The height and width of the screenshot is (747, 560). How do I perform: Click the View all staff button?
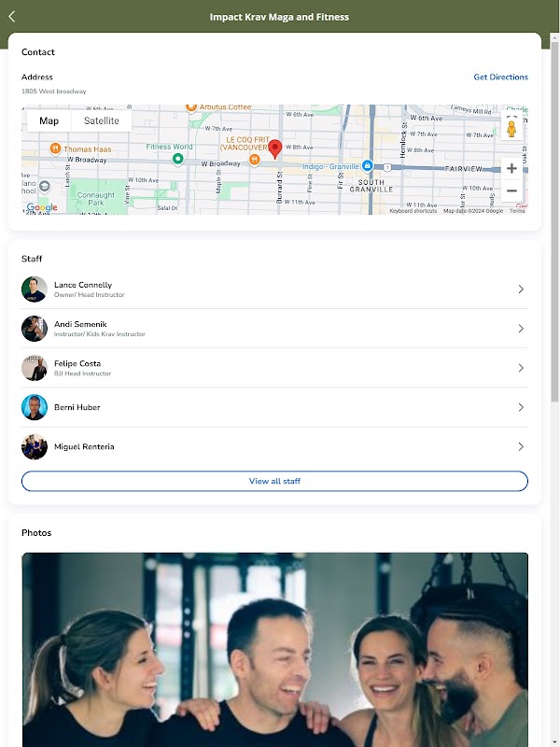[274, 481]
